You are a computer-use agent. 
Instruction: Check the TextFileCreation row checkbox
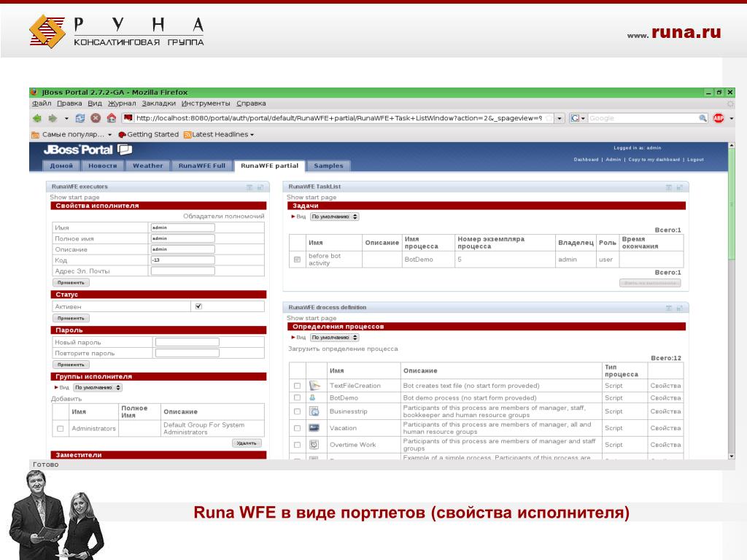[298, 386]
